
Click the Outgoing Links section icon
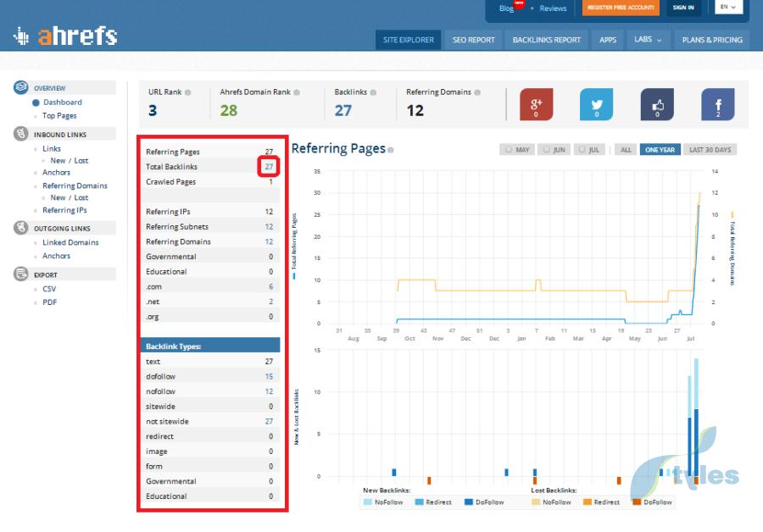21,228
